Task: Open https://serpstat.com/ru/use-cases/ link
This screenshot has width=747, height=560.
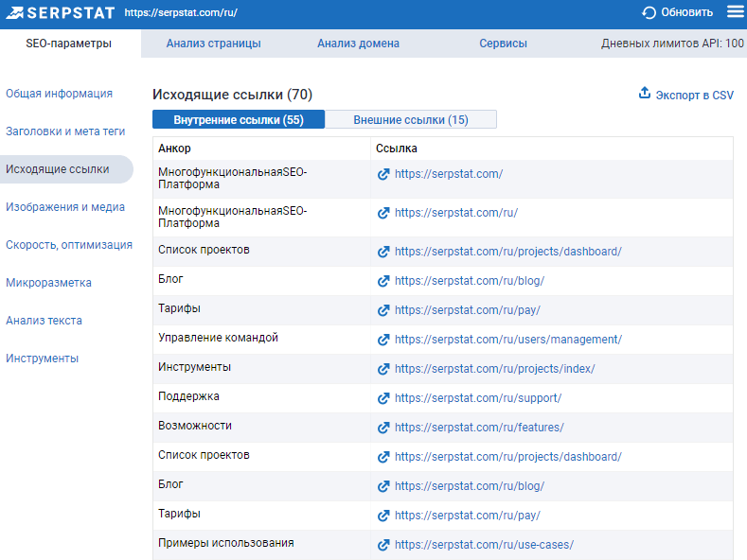Action: tap(484, 545)
